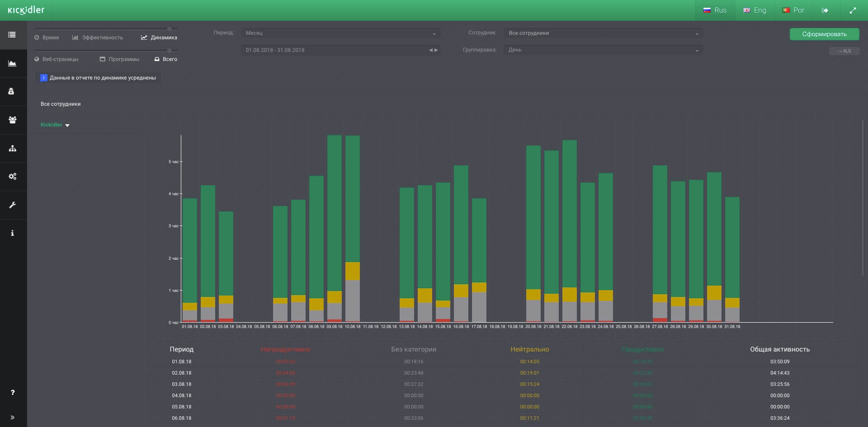
Task: Click the Общая активность column header
Action: pyautogui.click(x=780, y=349)
